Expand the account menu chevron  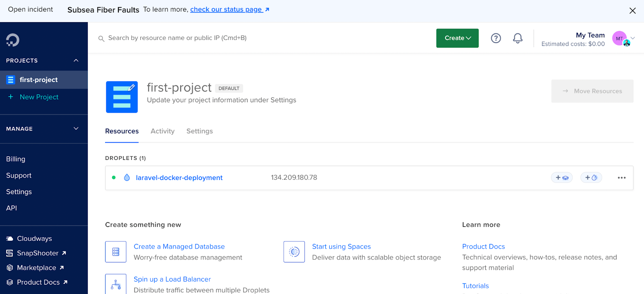coord(633,38)
